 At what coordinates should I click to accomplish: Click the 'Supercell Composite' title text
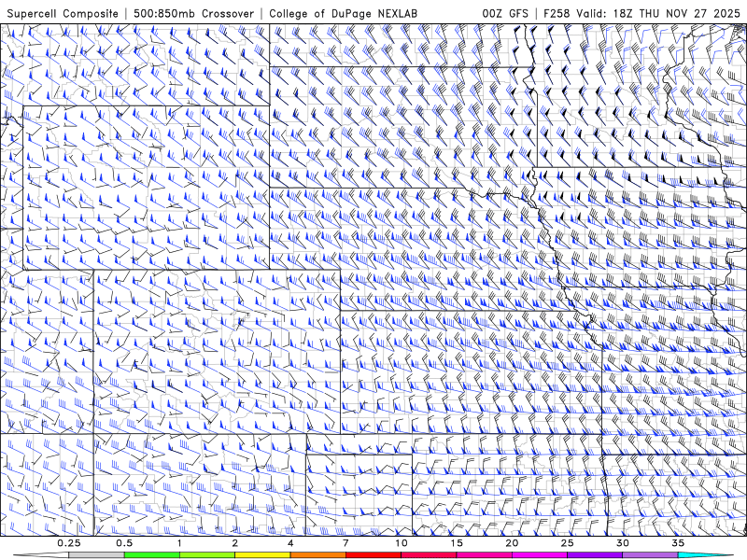pyautogui.click(x=63, y=13)
